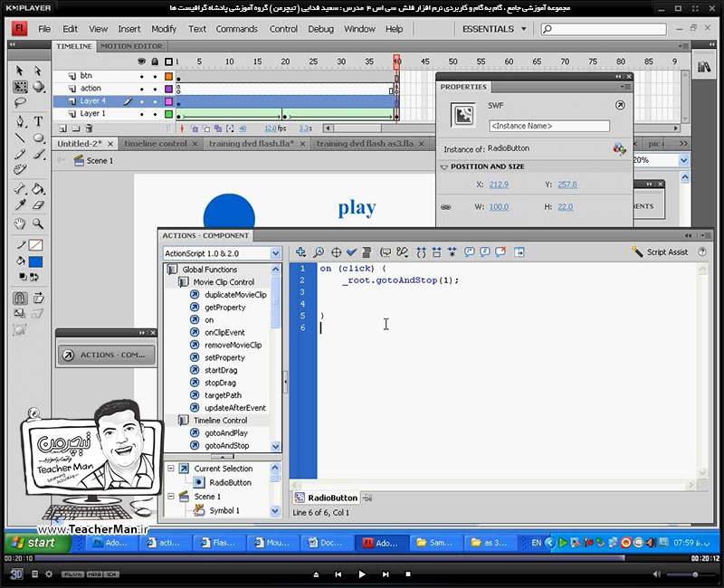The image size is (724, 588).
Task: Click Add new item to script icon
Action: [300, 252]
